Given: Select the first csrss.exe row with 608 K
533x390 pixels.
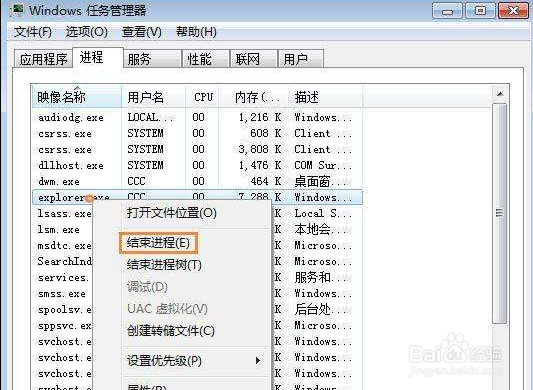Looking at the screenshot, I should (197, 134).
